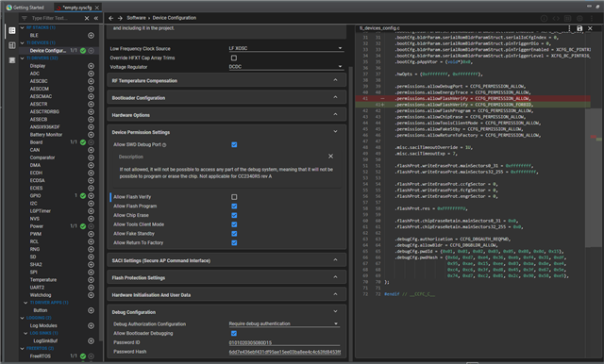
Task: Collapse the TI DRIVERS group
Action: [23, 58]
